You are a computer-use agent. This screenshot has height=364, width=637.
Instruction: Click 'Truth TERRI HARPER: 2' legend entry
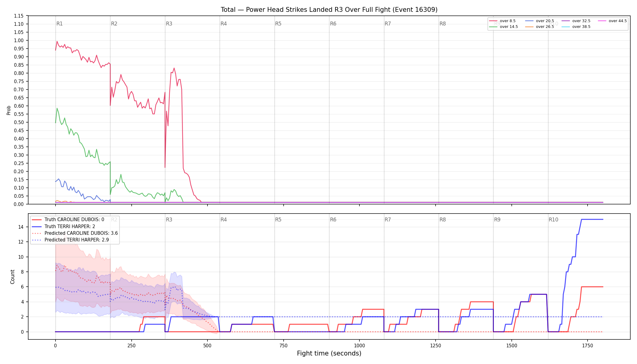63,226
